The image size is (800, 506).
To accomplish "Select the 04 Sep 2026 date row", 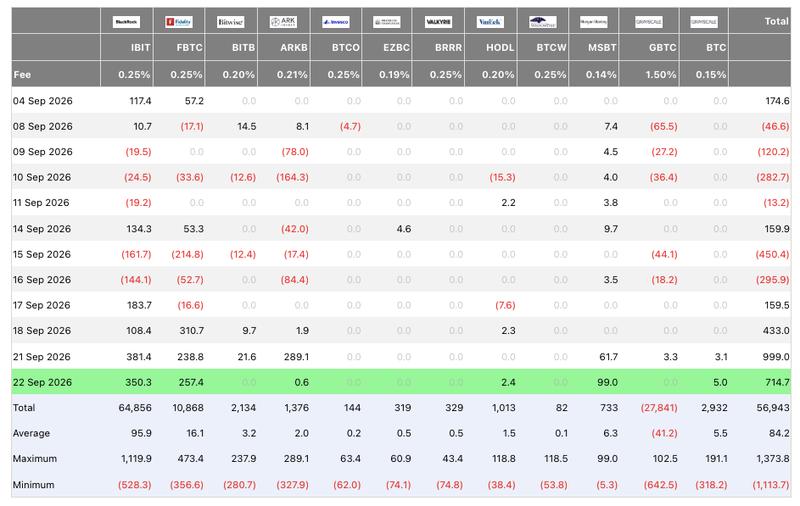I will 401,100.
